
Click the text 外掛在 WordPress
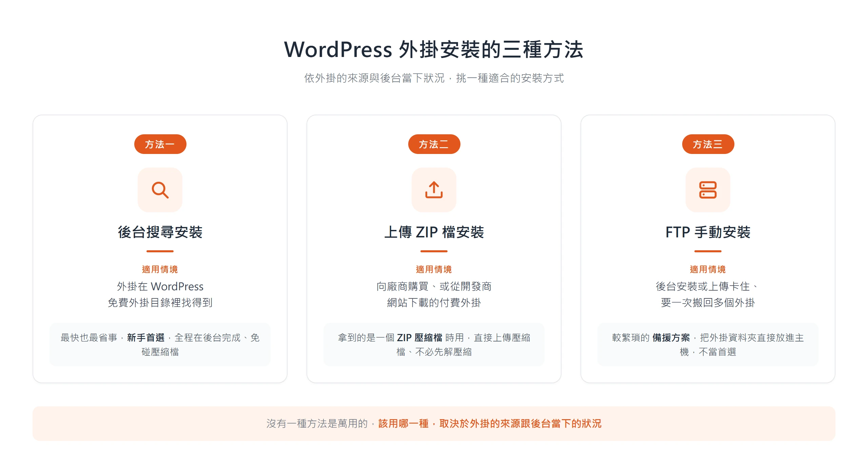160,287
